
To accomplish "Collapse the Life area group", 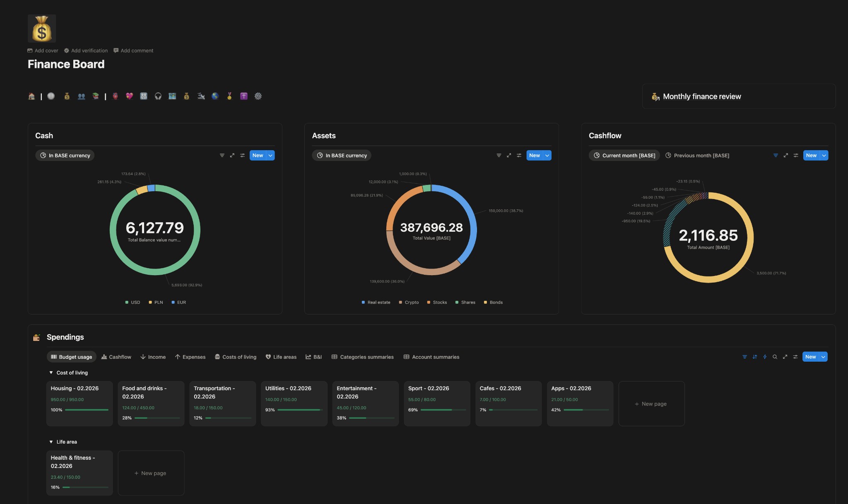I will [x=51, y=442].
